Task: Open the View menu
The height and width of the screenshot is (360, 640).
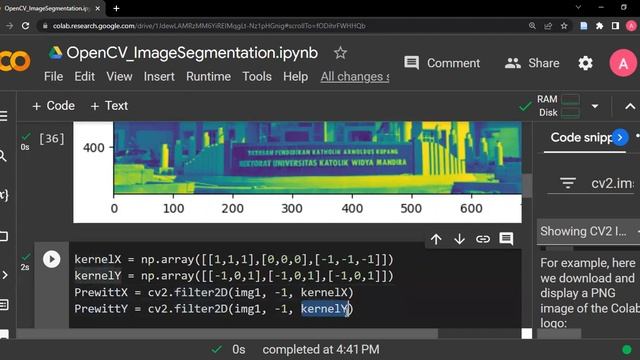Action: pos(119,77)
